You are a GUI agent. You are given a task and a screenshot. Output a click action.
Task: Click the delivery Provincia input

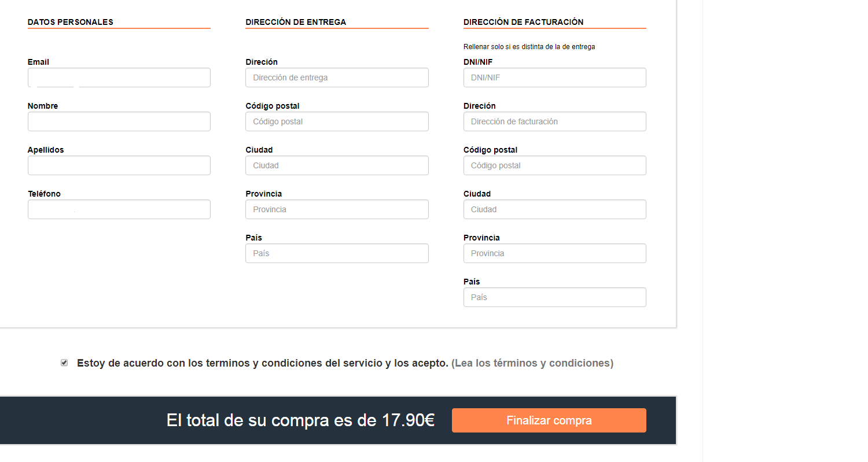click(337, 209)
